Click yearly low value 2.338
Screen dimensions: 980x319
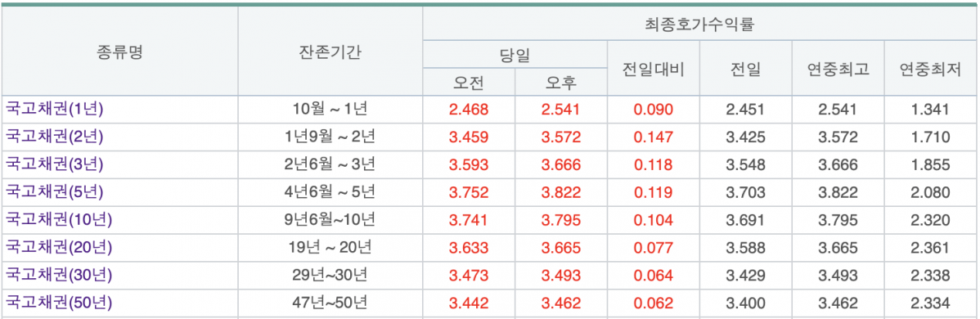[x=930, y=275]
